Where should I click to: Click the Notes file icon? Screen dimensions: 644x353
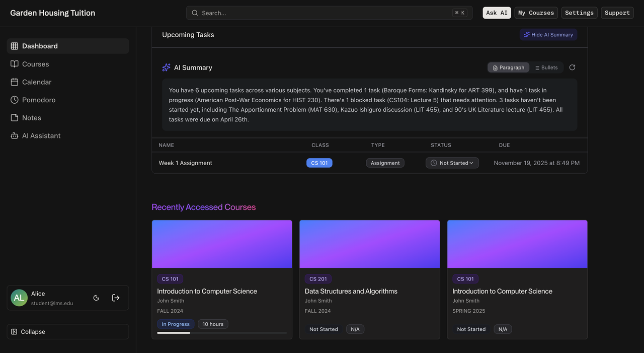(15, 118)
